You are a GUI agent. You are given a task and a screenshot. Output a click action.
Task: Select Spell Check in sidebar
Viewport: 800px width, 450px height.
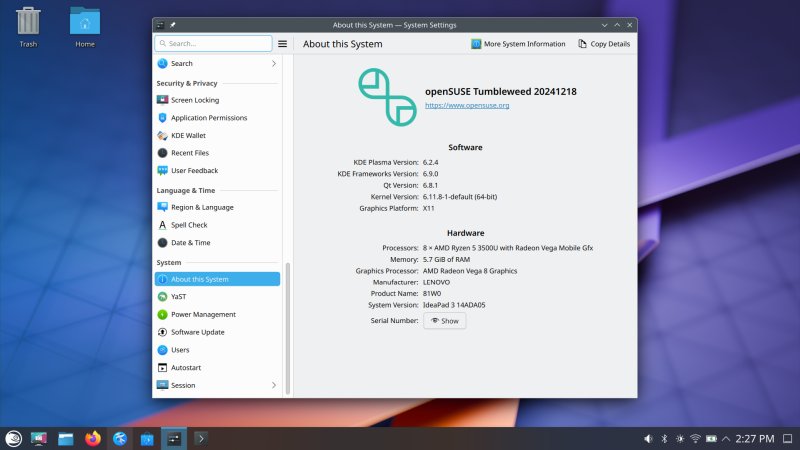217,225
